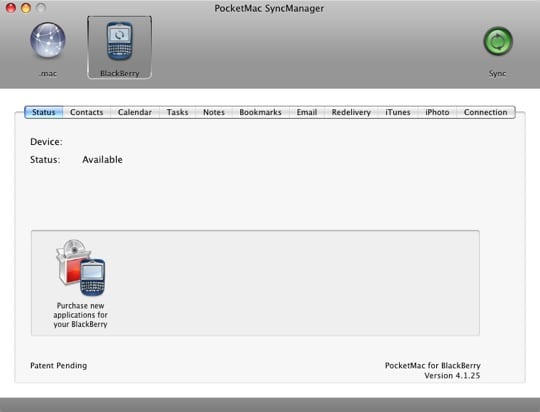The image size is (540, 412).
Task: Minimize window with the yellow button
Action: (x=26, y=7)
